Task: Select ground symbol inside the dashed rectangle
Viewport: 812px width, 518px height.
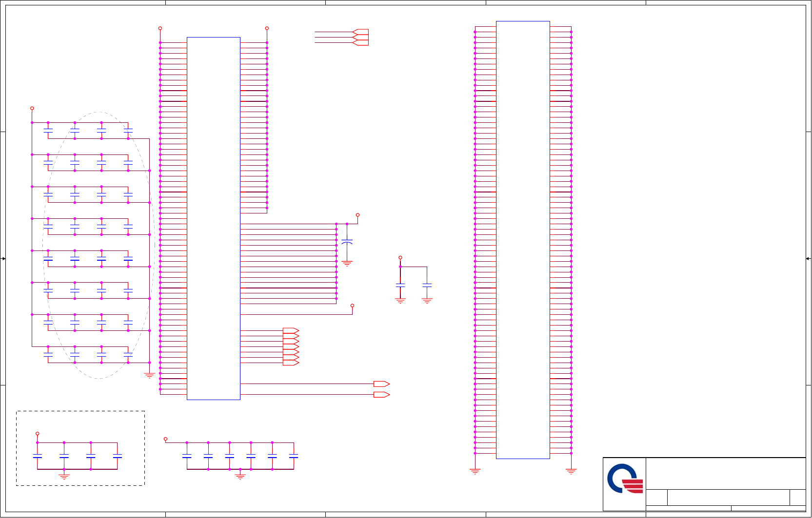Action: click(64, 477)
